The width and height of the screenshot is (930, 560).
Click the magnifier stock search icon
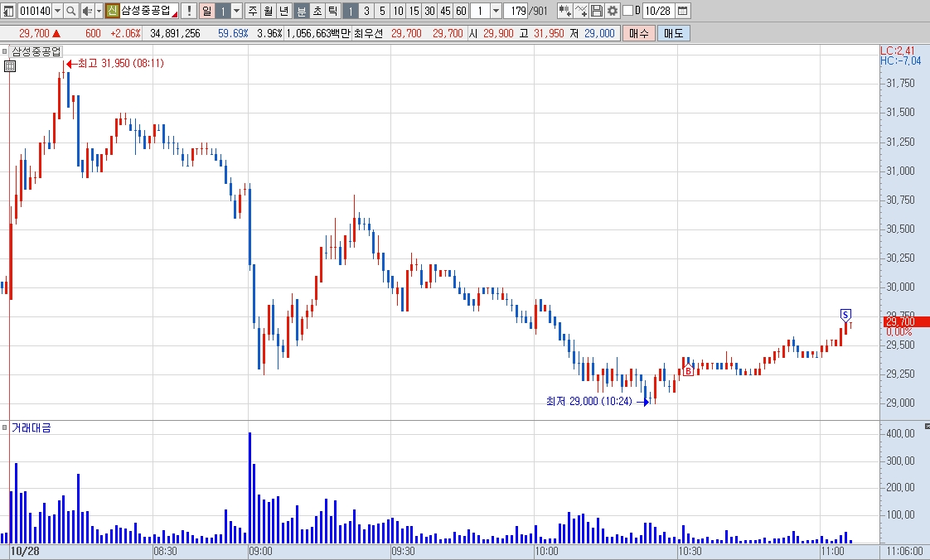coord(70,11)
